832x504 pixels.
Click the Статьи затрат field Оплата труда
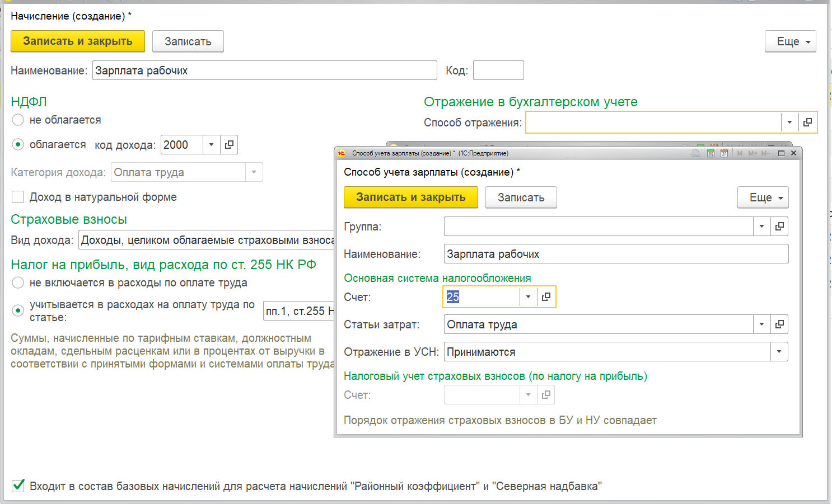599,324
